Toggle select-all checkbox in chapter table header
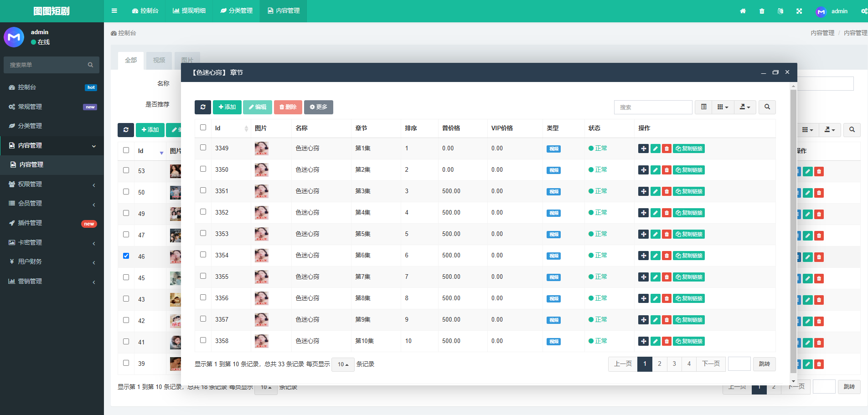The height and width of the screenshot is (415, 868). pyautogui.click(x=203, y=128)
